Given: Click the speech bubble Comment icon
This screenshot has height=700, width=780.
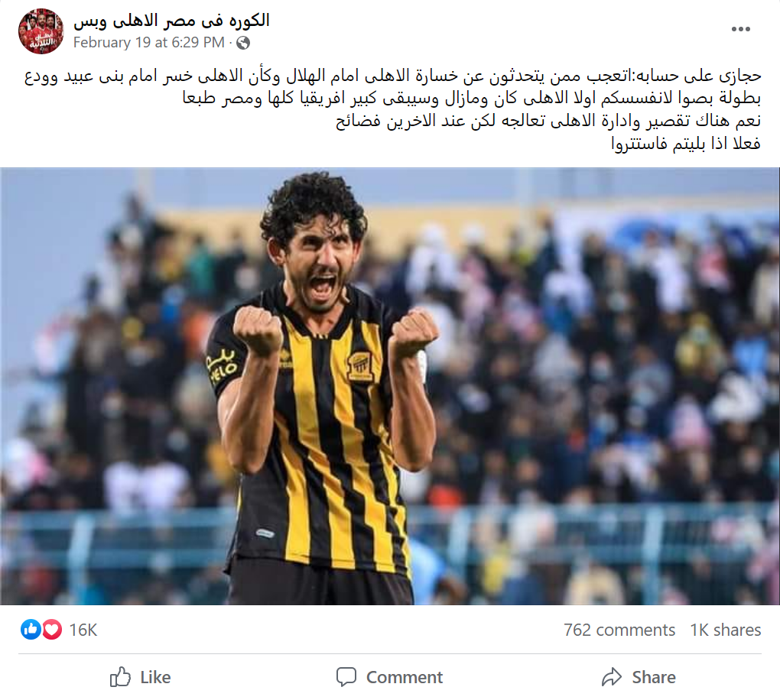Looking at the screenshot, I should coord(346,676).
